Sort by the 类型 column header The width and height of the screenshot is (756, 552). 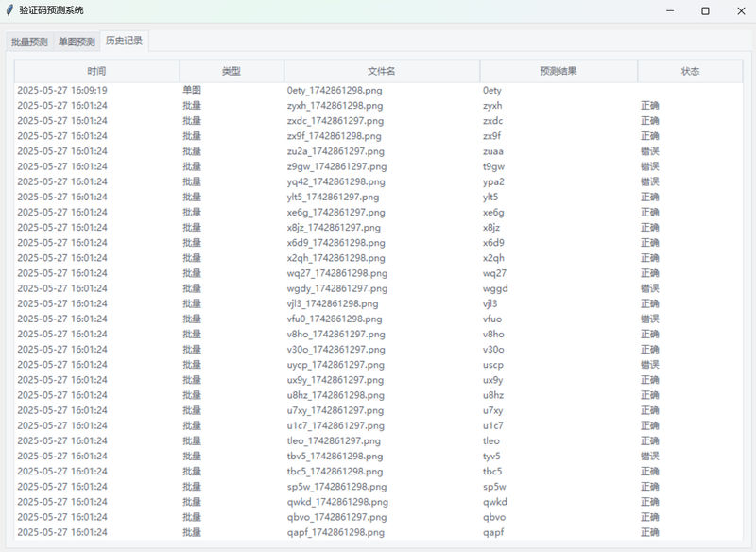[x=232, y=71]
